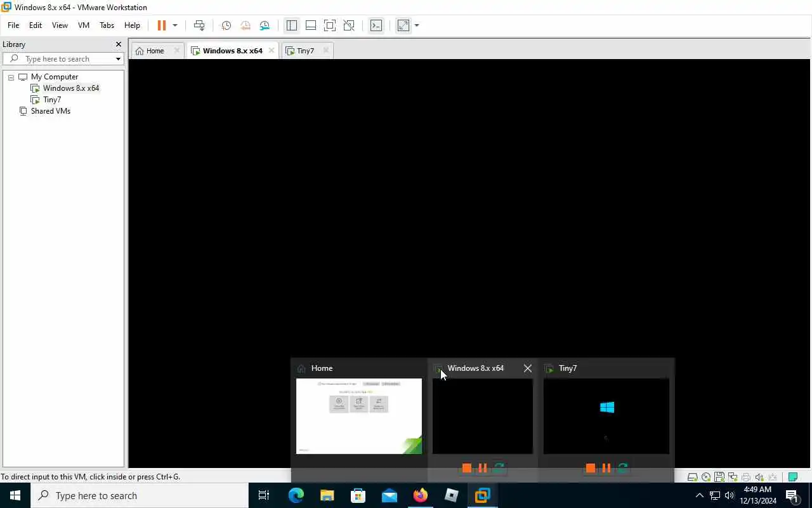Toggle Unity mode icon
The image size is (812, 508).
349,25
